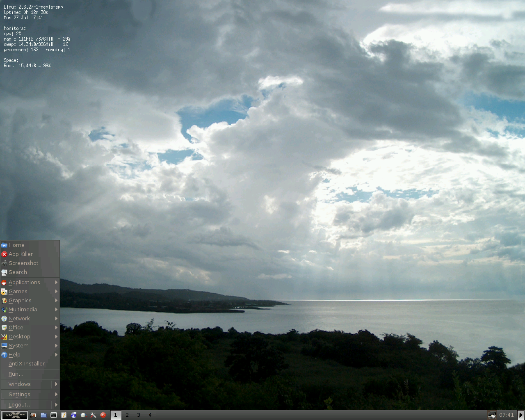The width and height of the screenshot is (525, 420).
Task: Open the file manager folder icon on taskbar
Action: (43, 415)
